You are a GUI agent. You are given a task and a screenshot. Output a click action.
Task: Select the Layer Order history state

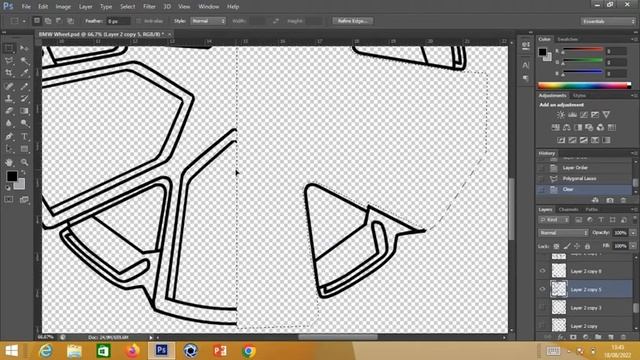(584, 168)
